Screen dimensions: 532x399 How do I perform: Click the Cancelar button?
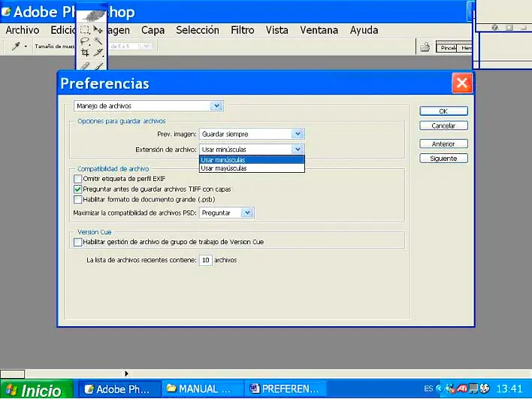pyautogui.click(x=443, y=125)
